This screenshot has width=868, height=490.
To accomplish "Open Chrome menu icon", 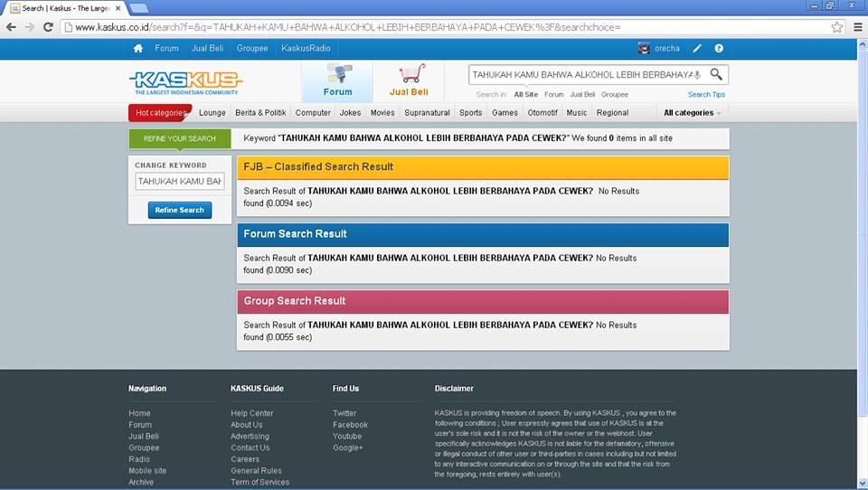I will tap(857, 26).
